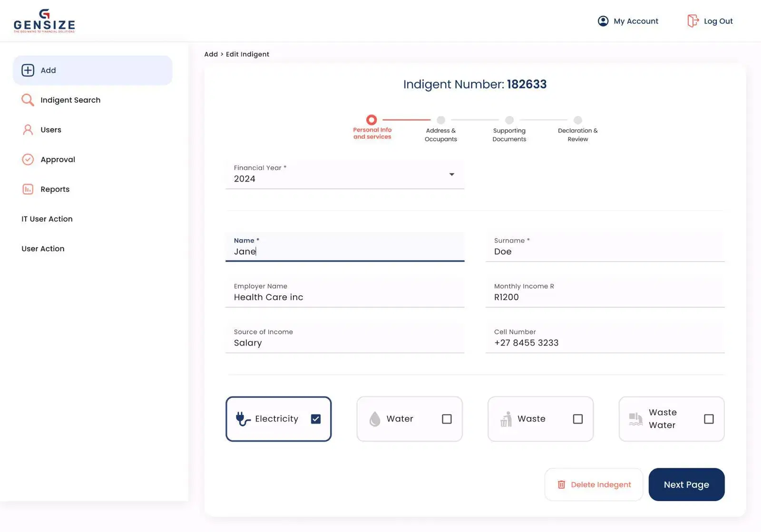The image size is (761, 532).
Task: Open User Action from the sidebar
Action: pos(43,248)
